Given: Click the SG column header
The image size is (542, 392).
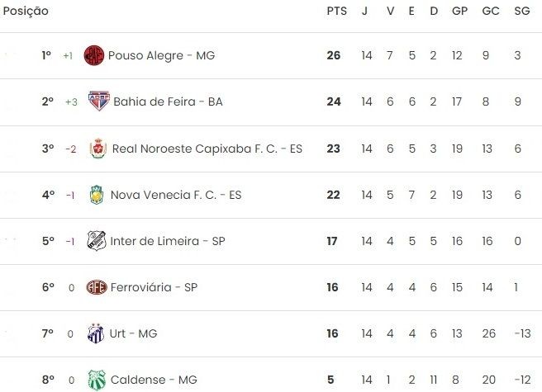Looking at the screenshot, I should tap(522, 11).
